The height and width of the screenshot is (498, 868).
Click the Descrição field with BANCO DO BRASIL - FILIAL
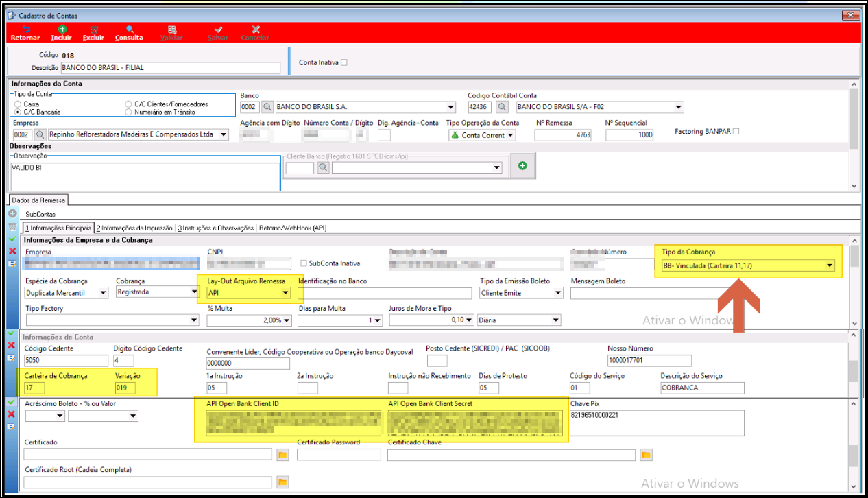[170, 68]
